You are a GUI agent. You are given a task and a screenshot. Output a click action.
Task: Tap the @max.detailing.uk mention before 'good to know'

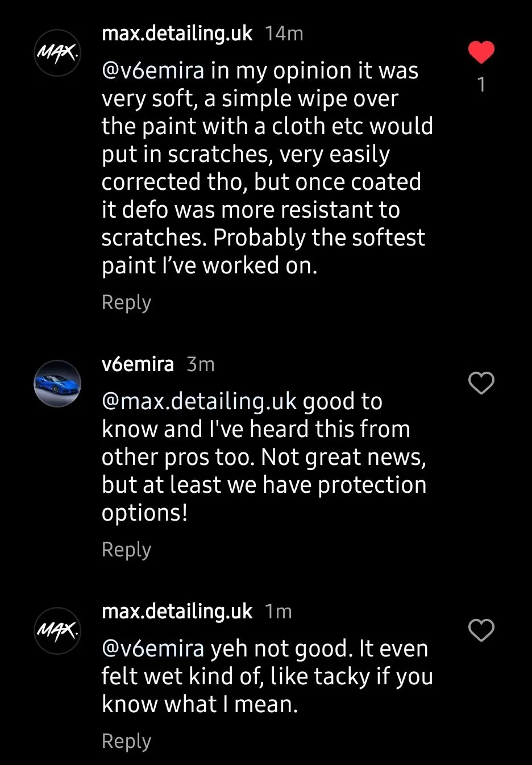tap(199, 402)
